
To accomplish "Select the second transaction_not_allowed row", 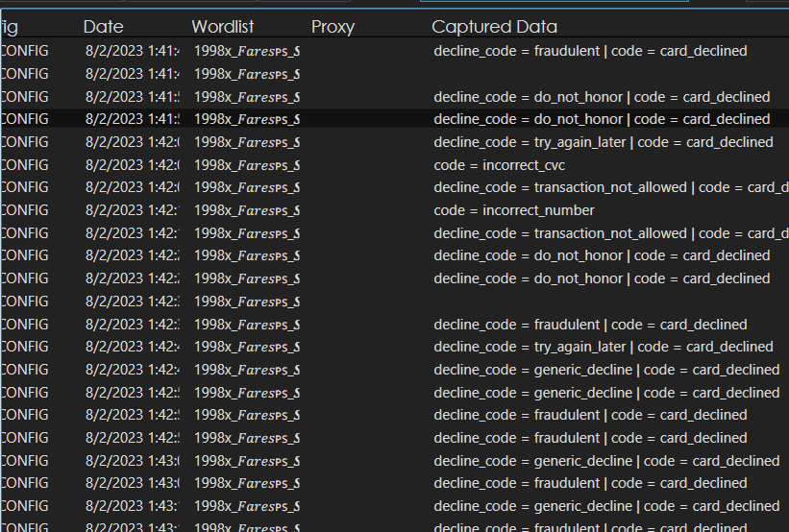I will (x=609, y=233).
